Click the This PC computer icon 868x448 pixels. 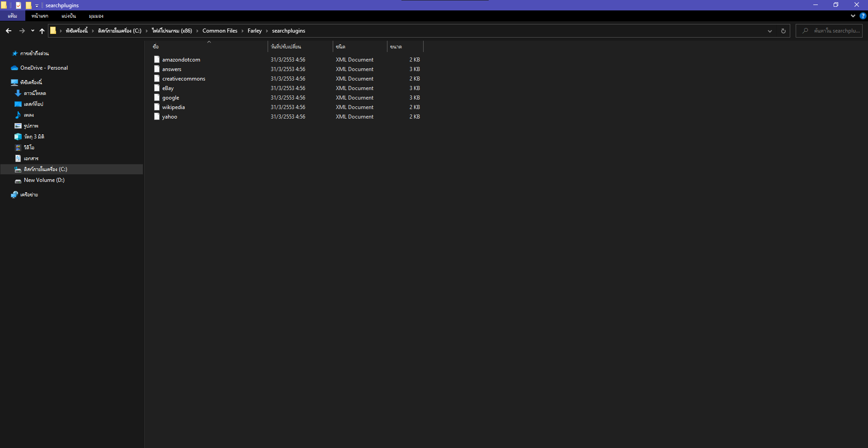tap(14, 82)
